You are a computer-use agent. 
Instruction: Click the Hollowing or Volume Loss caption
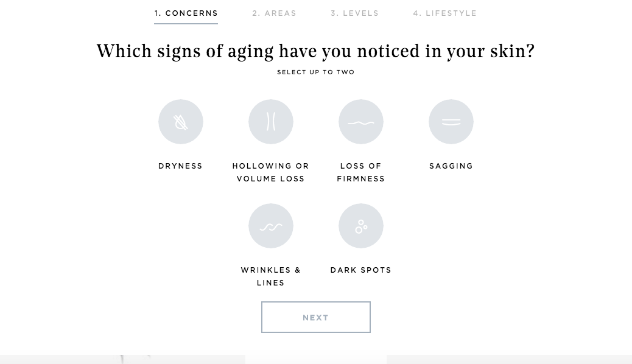271,172
